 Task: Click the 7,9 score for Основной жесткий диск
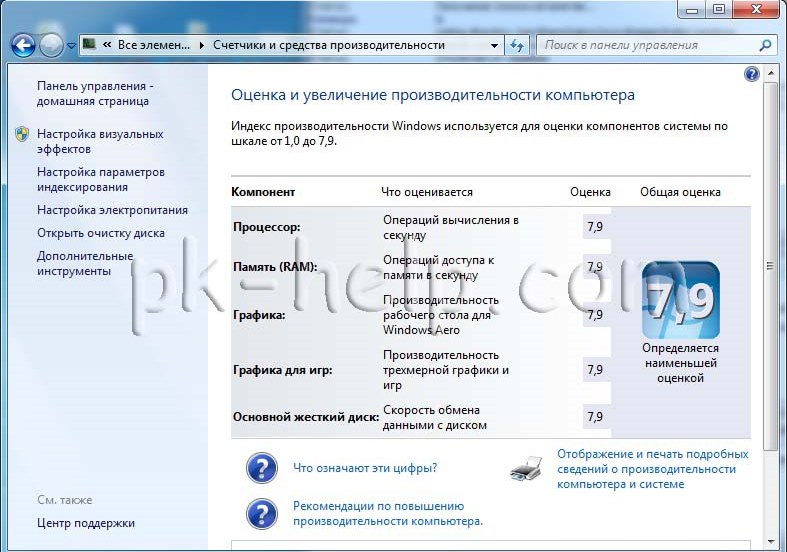point(595,417)
